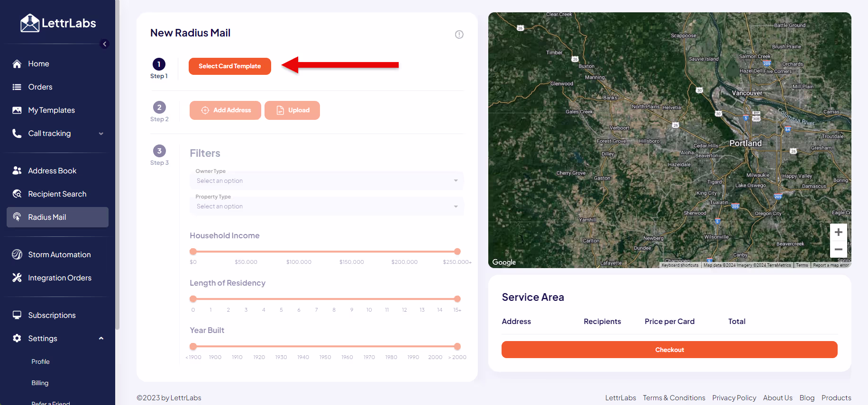Viewport: 868px width, 405px height.
Task: Open the LettrLabs footer link
Action: tap(621, 398)
